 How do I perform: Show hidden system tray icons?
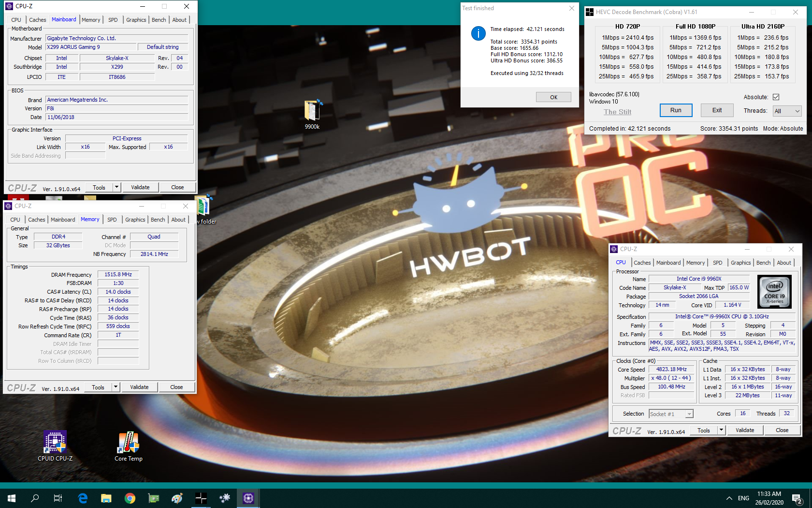point(729,498)
